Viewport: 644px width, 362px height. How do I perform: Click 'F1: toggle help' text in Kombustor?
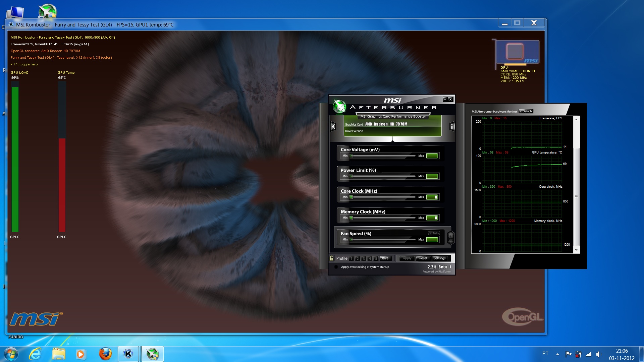tap(25, 64)
